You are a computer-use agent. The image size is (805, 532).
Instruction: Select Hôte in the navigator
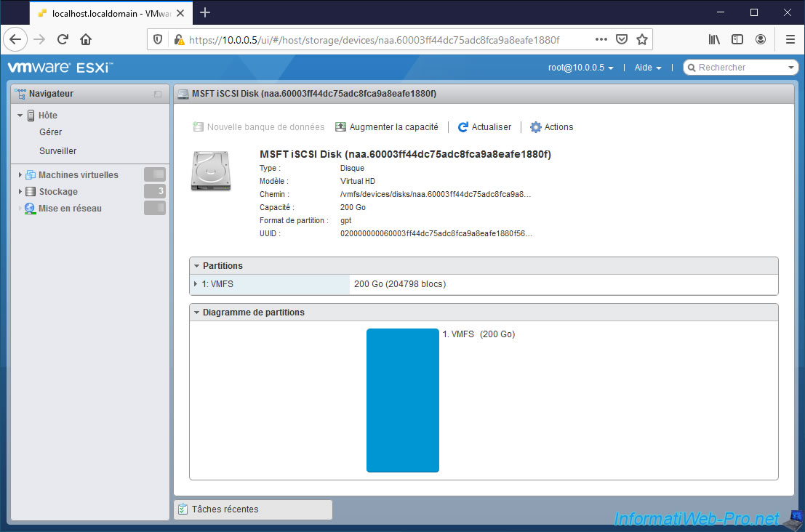48,116
